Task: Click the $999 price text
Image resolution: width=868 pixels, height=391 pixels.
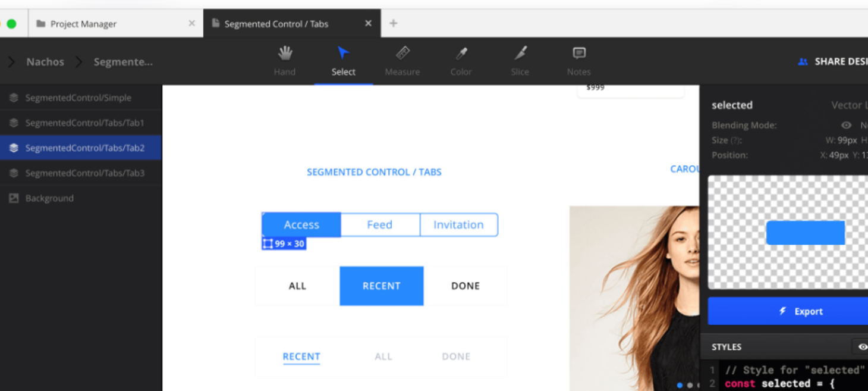Action: 595,87
